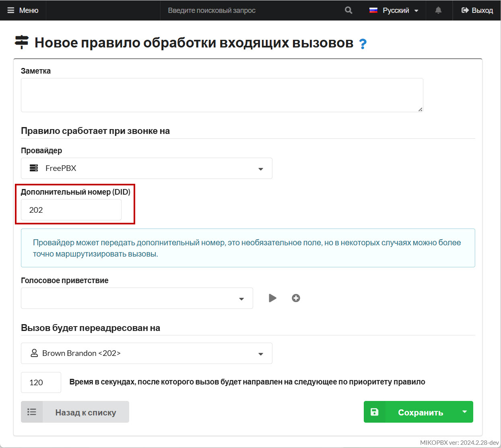Play the selected voice greeting

click(x=272, y=298)
